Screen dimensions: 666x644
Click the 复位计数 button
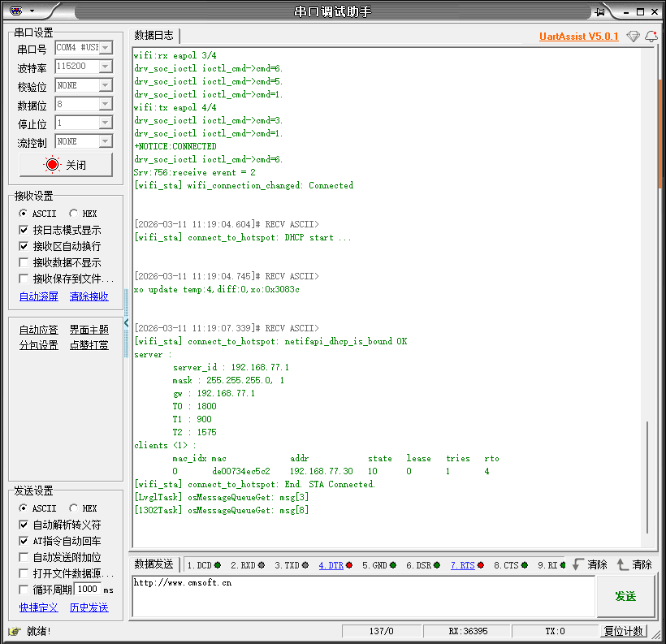pyautogui.click(x=624, y=631)
